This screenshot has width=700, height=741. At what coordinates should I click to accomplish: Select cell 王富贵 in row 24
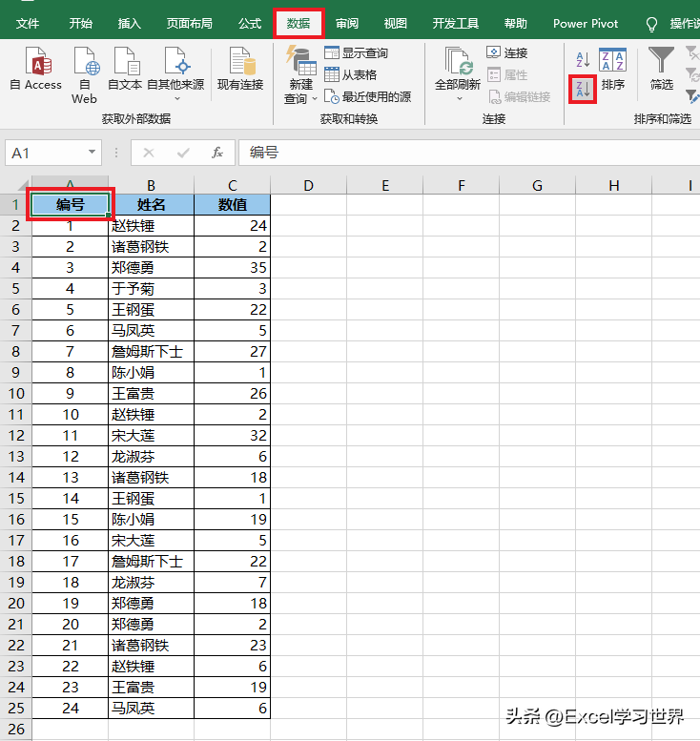click(151, 688)
